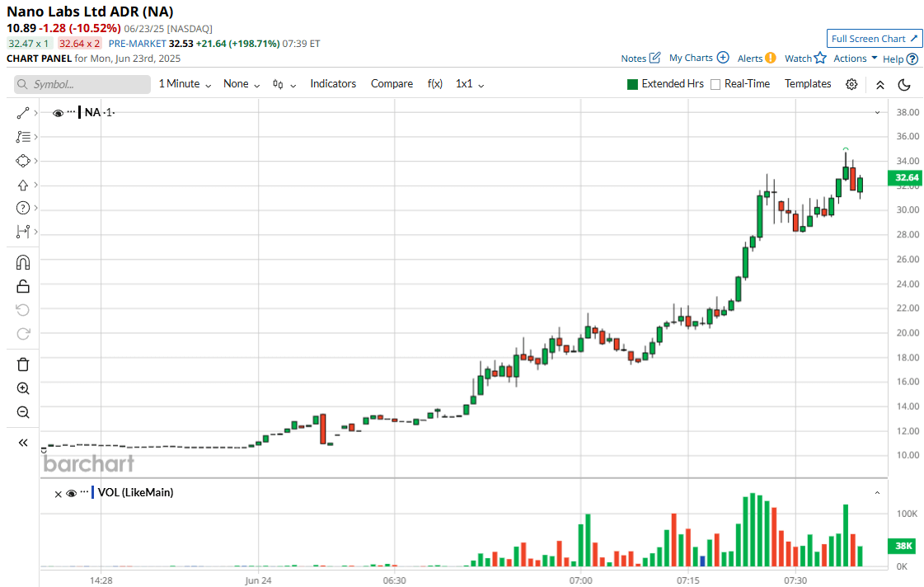Click the 07:00 time axis label
The image size is (924, 587).
pyautogui.click(x=580, y=580)
